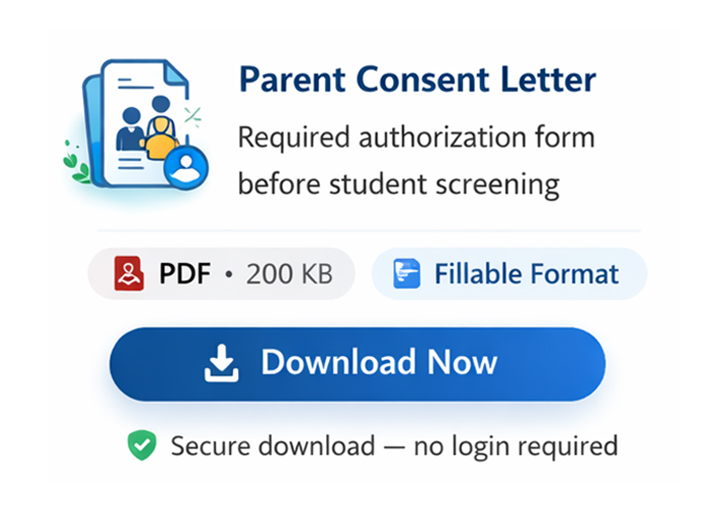Click the green secure shield icon
Screen dimensions: 725x516
(x=142, y=445)
